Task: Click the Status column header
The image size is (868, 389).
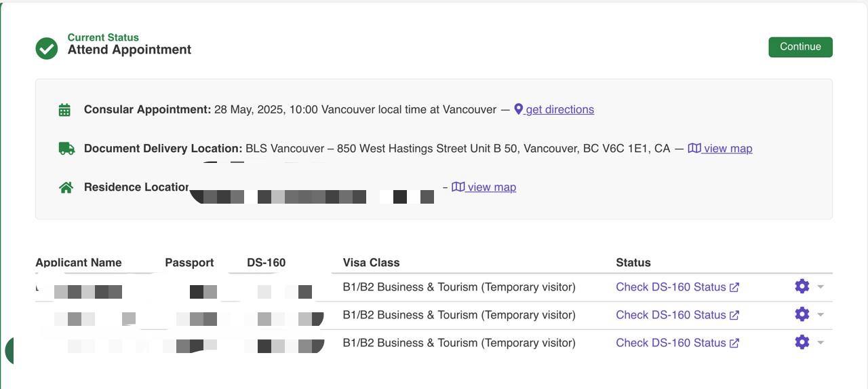Action: (x=633, y=263)
